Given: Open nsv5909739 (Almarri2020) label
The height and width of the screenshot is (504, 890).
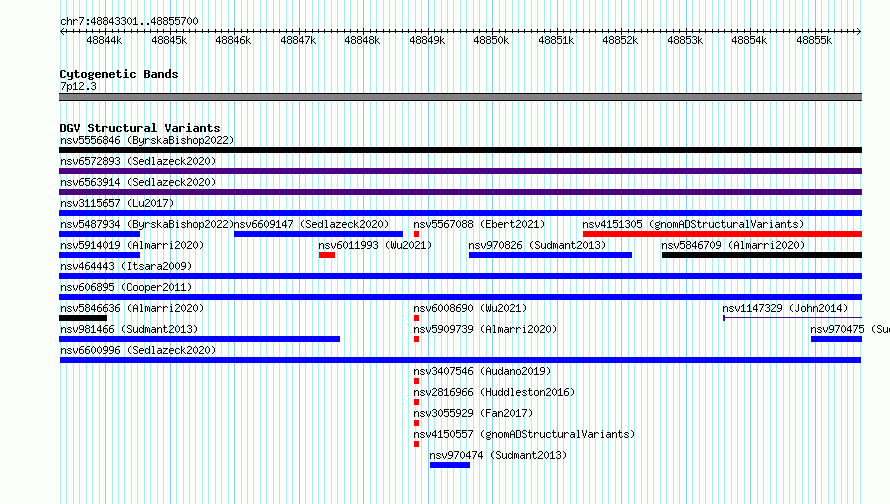Looking at the screenshot, I should click(x=485, y=329).
